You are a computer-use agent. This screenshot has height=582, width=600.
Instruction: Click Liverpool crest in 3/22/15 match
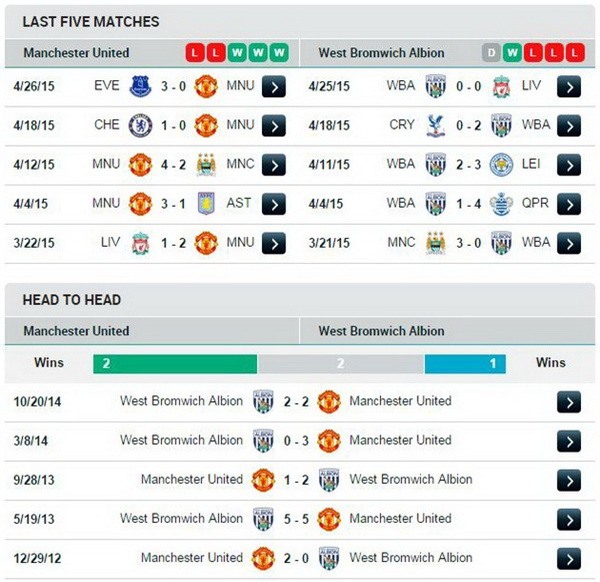(x=140, y=242)
